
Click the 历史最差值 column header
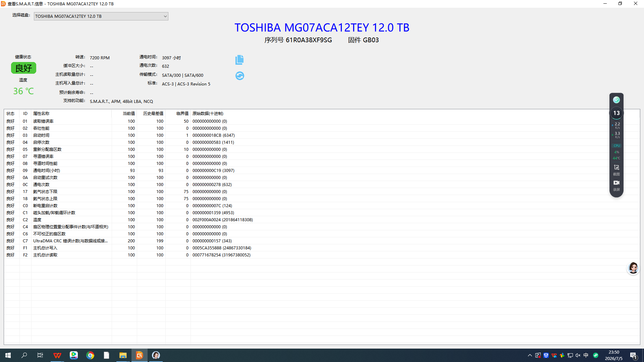coord(151,114)
